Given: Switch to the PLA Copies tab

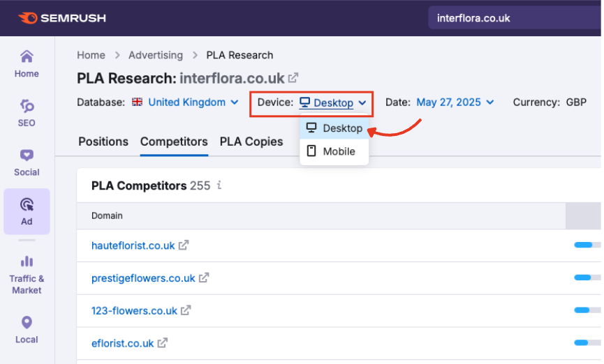Looking at the screenshot, I should 251,142.
